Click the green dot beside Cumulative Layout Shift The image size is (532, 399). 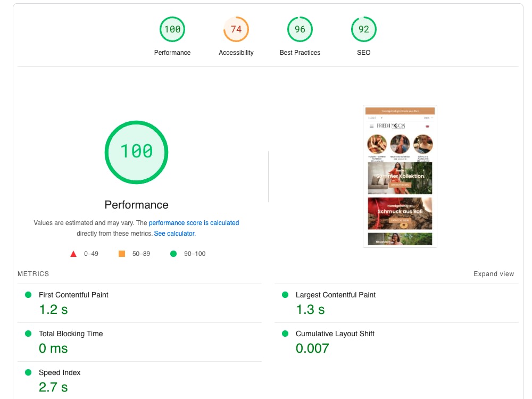click(x=285, y=334)
